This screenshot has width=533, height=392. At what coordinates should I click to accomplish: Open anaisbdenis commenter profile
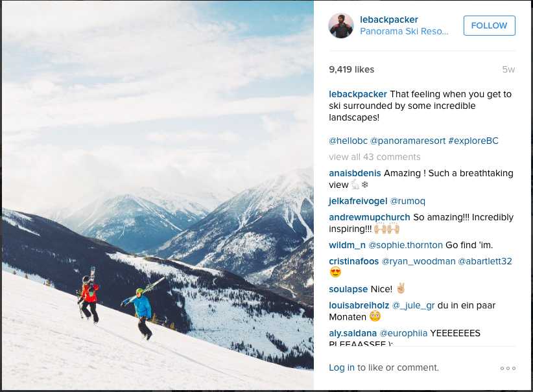click(x=355, y=173)
